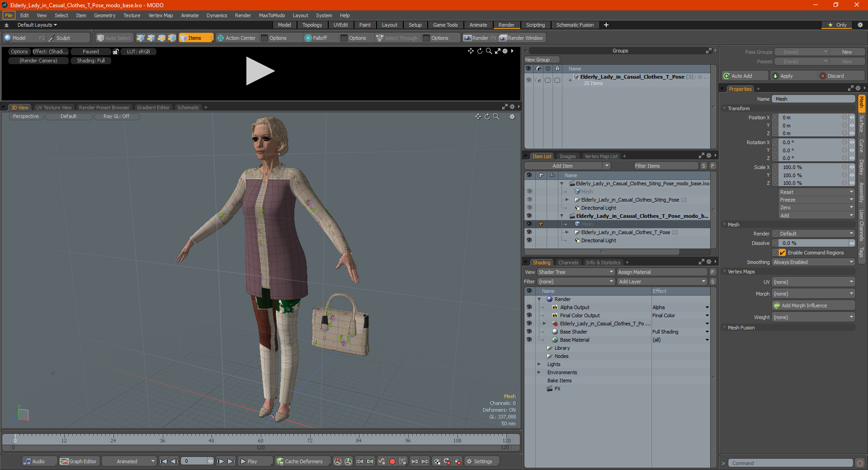Viewport: 868px width, 470px height.
Task: Toggle visibility of Elderly_Lady_in_Casual_Clothes_T_Pose item
Action: (x=529, y=232)
